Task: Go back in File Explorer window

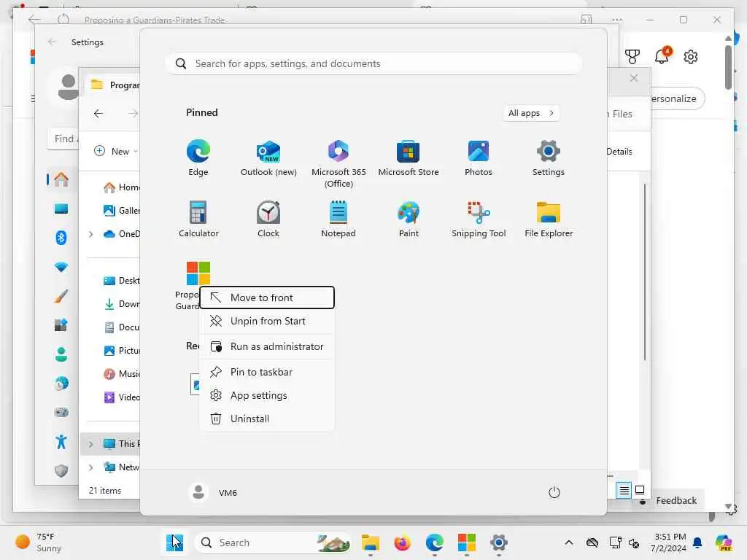Action: click(98, 113)
